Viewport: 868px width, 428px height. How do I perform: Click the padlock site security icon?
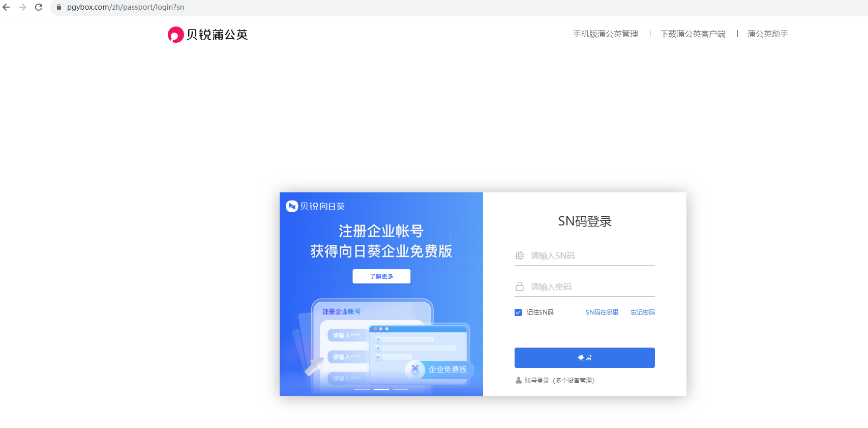click(59, 7)
